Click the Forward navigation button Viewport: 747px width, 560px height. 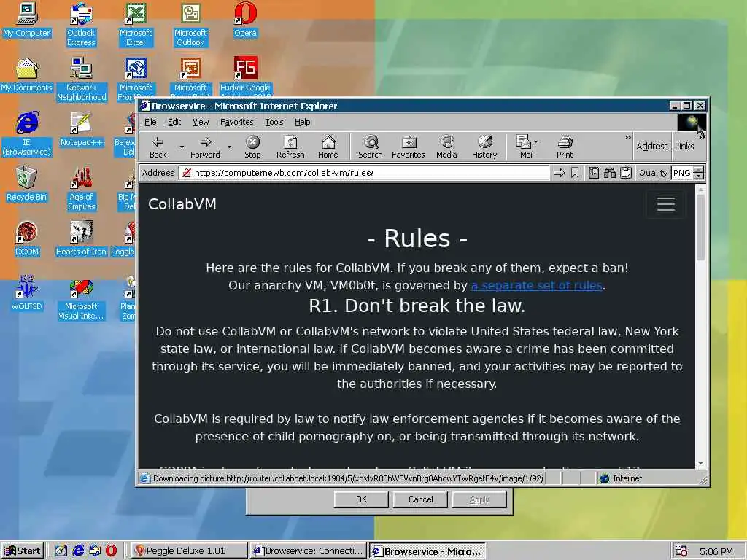point(205,147)
